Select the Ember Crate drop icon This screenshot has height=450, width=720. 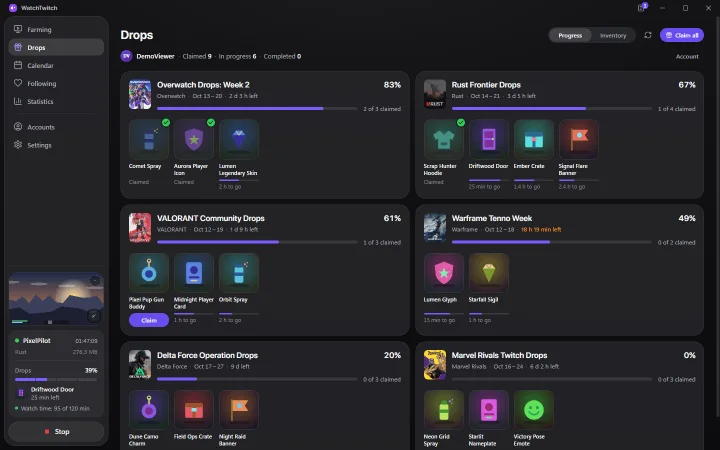click(x=534, y=140)
